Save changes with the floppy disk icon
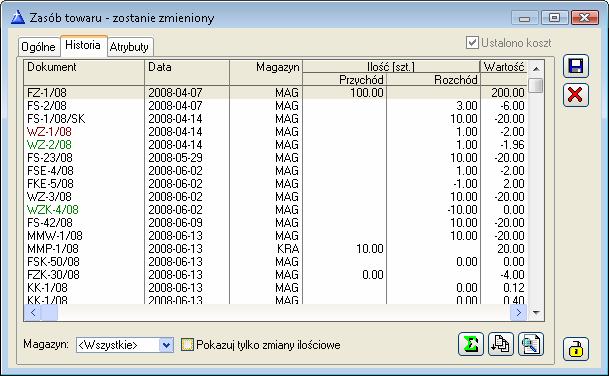Image resolution: width=609 pixels, height=376 pixels. [576, 66]
